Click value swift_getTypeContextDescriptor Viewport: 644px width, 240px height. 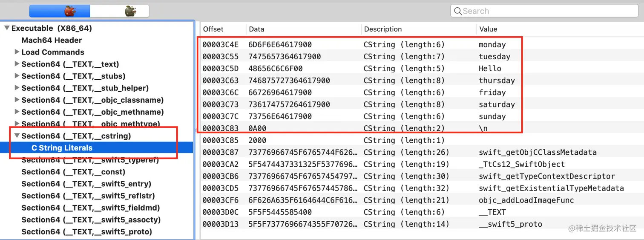[x=547, y=176]
